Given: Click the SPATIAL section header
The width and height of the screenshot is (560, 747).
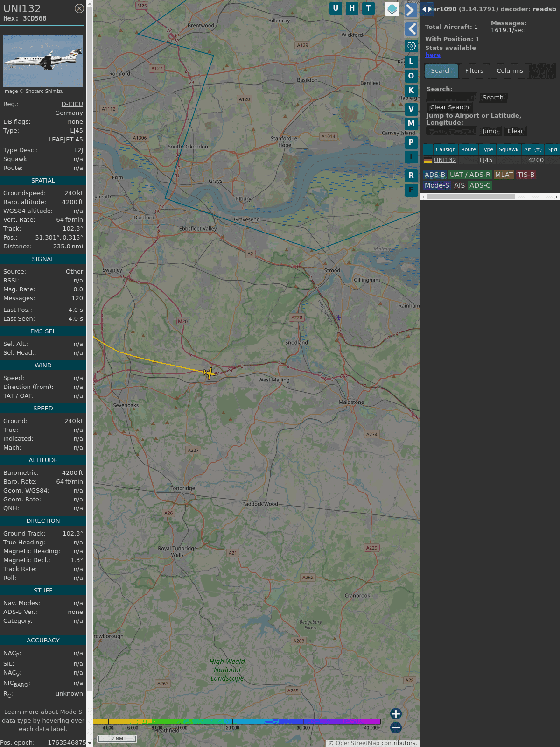Looking at the screenshot, I should (x=43, y=180).
